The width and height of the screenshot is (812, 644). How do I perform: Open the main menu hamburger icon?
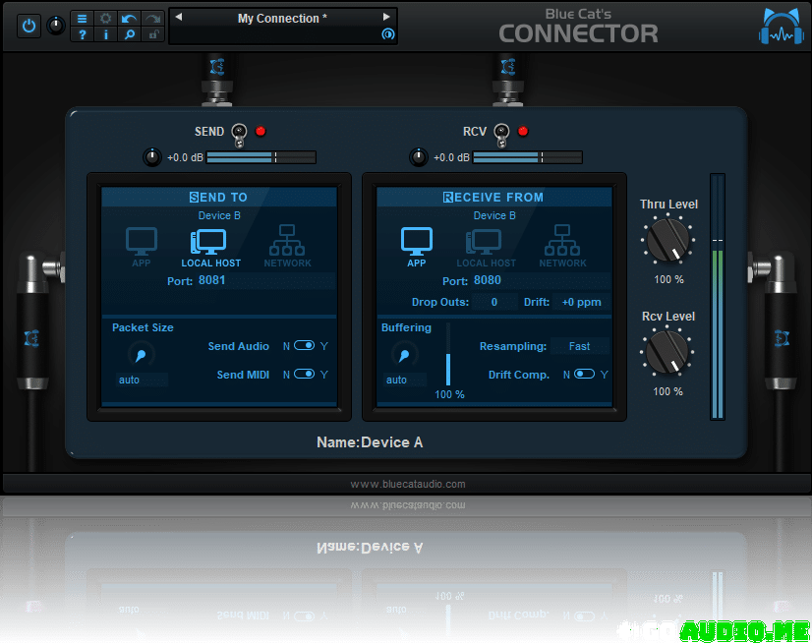(x=82, y=19)
